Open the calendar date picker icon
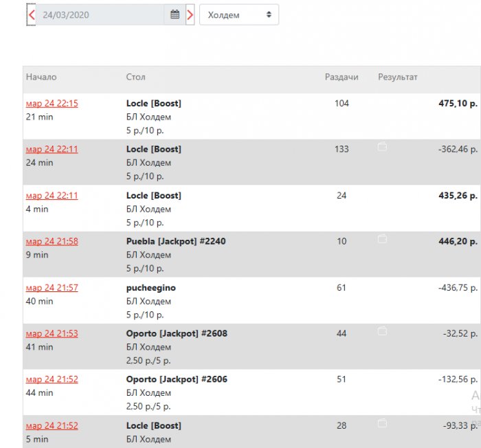The image size is (481, 448). coord(175,14)
